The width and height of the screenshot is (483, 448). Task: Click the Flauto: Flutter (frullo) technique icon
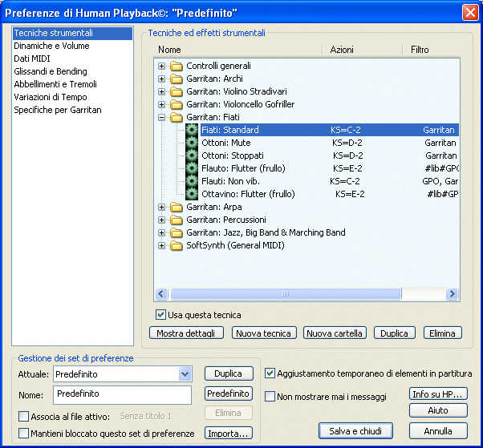click(192, 168)
